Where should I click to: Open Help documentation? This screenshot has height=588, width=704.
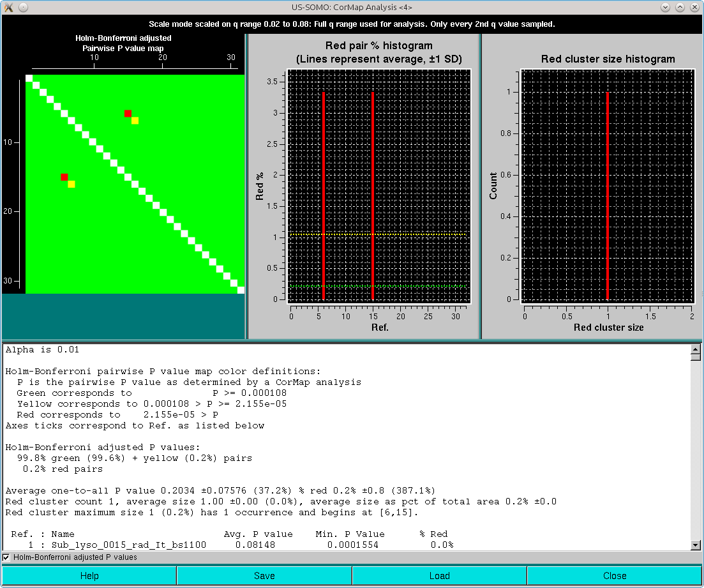(x=89, y=575)
